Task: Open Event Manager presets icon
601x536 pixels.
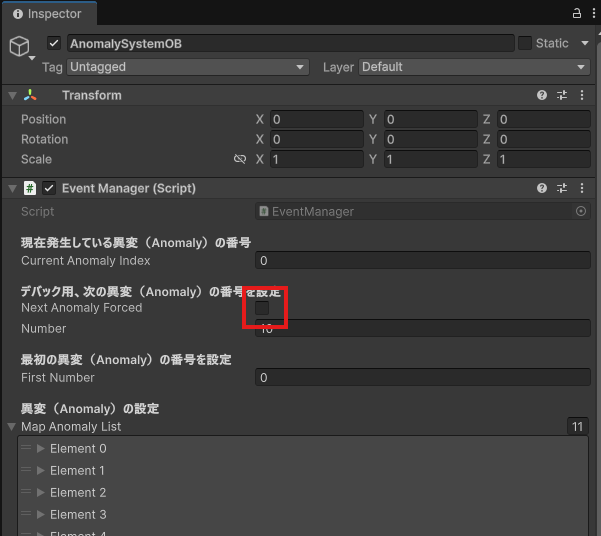Action: pyautogui.click(x=562, y=188)
